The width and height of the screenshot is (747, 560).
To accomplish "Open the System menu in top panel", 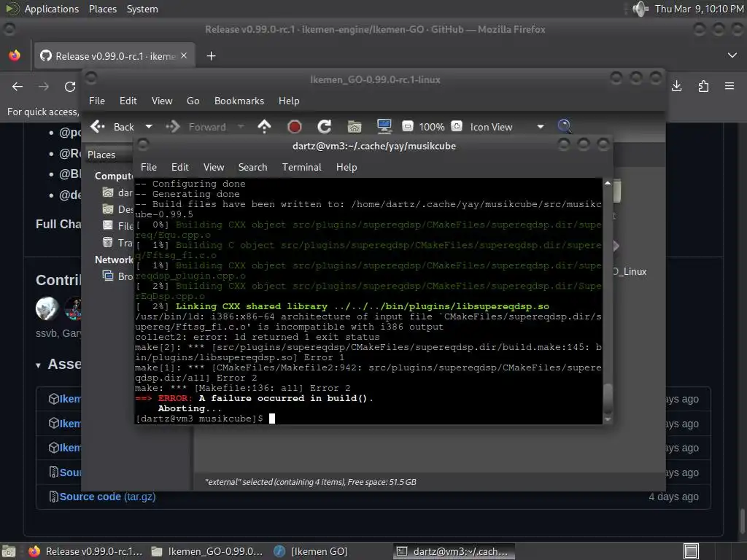I will [142, 9].
